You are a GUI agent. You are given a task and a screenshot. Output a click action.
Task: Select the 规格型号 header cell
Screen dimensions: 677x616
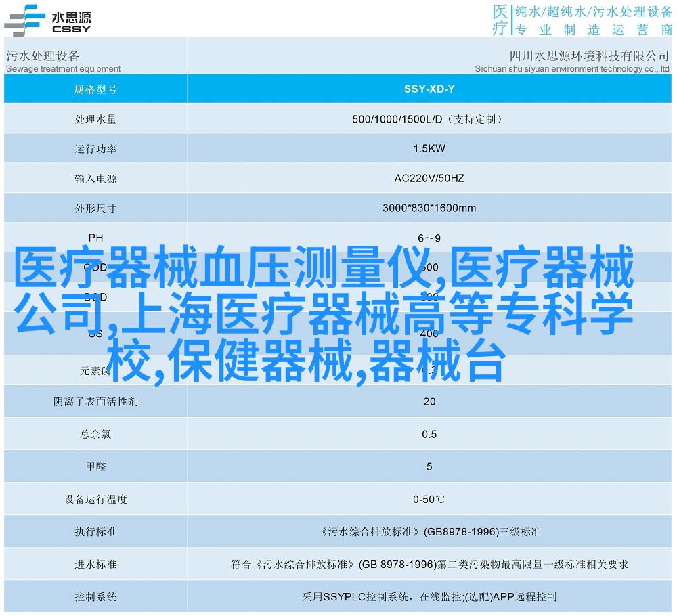click(95, 89)
